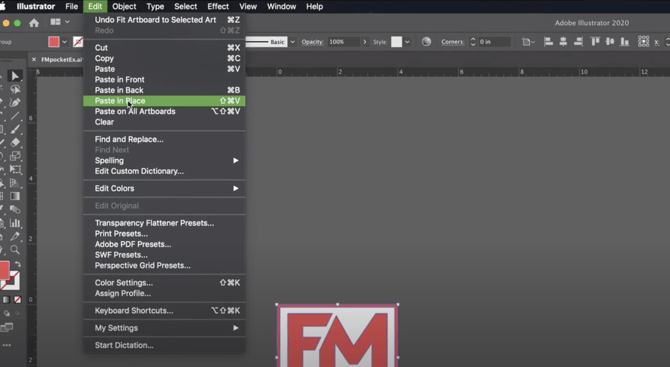This screenshot has height=367, width=670.
Task: Align selection to vertical center
Action: click(610, 41)
